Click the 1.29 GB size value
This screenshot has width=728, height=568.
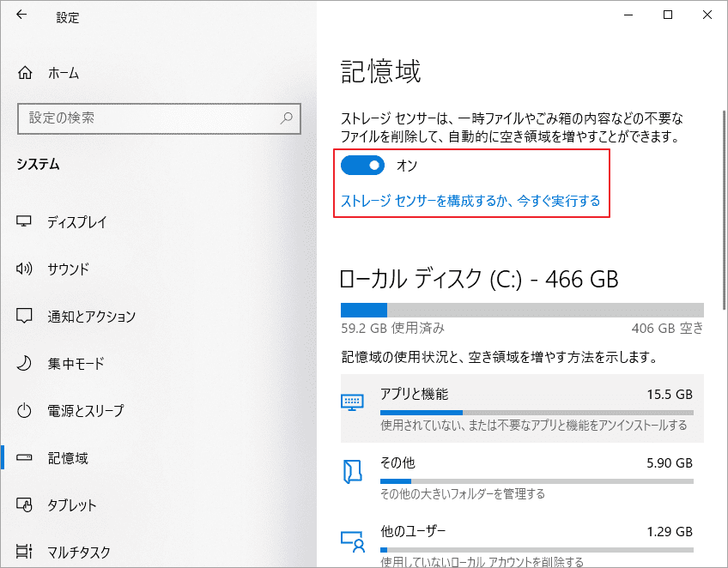[x=670, y=532]
